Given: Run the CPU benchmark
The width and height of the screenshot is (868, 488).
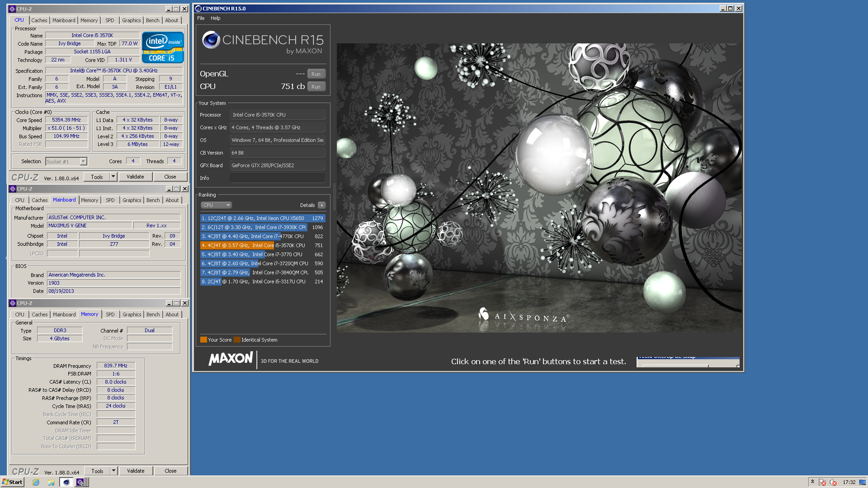Looking at the screenshot, I should point(316,87).
